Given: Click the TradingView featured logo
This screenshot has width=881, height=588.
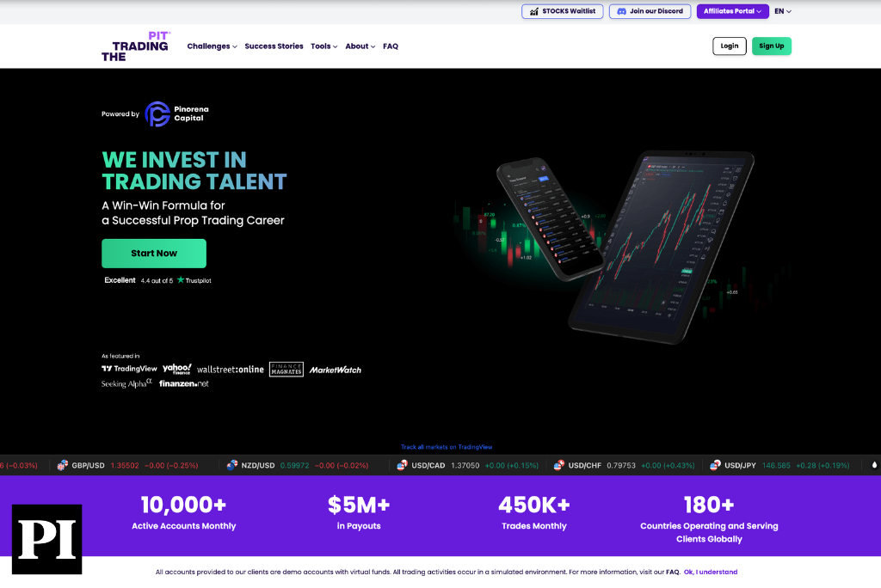Looking at the screenshot, I should click(x=129, y=369).
